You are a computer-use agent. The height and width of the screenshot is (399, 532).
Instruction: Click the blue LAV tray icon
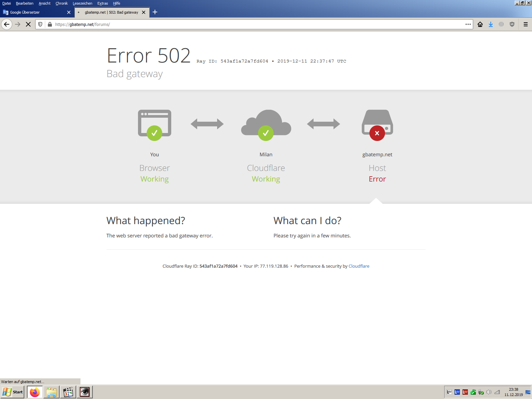(x=457, y=392)
